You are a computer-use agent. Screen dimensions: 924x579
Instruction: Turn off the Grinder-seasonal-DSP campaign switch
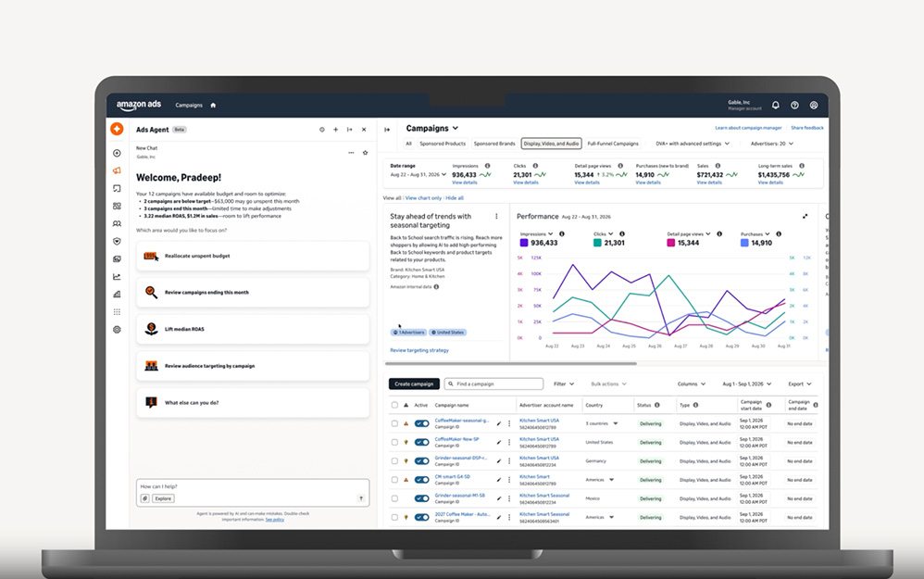click(x=422, y=461)
